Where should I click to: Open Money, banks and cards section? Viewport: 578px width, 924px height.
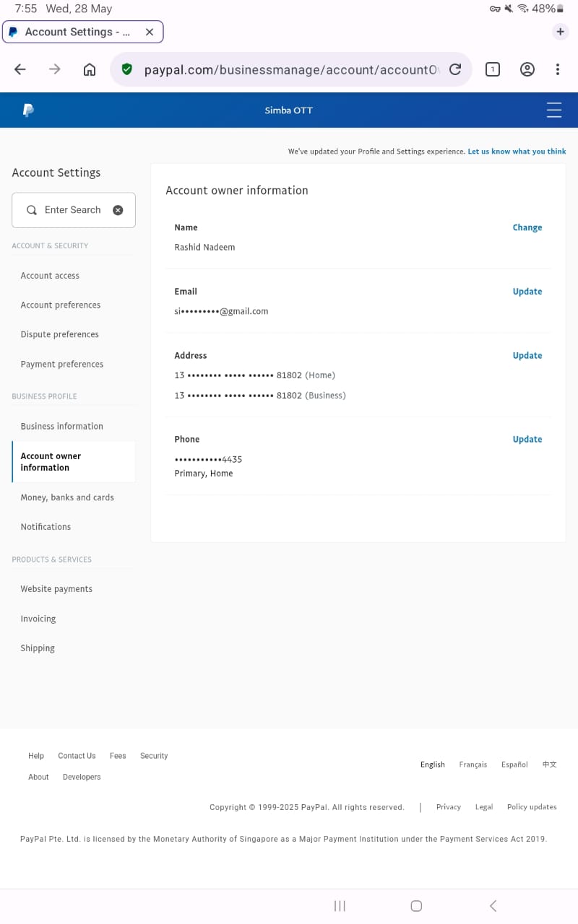coord(67,497)
